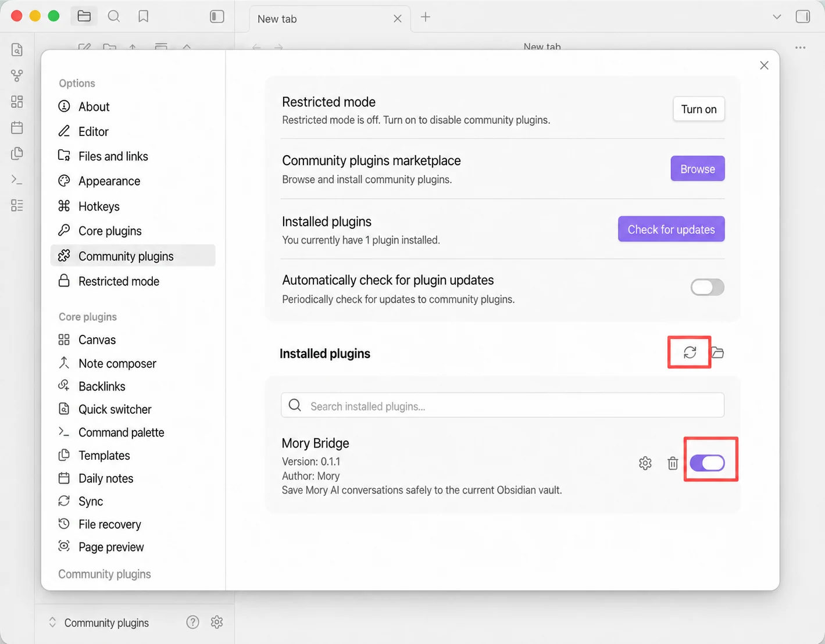Browse the community plugins marketplace
Image resolution: width=825 pixels, height=644 pixels.
click(x=698, y=169)
